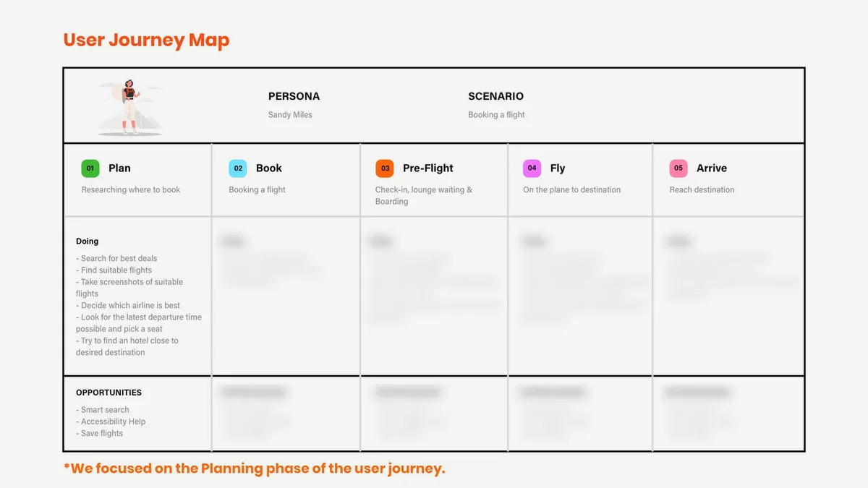Click the Arrive stage heading

712,168
